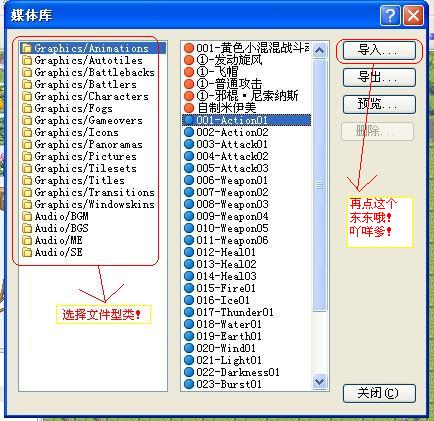Click the file list vertical scrollbar thumb
Screen dimensions: 434x421
coord(320,185)
